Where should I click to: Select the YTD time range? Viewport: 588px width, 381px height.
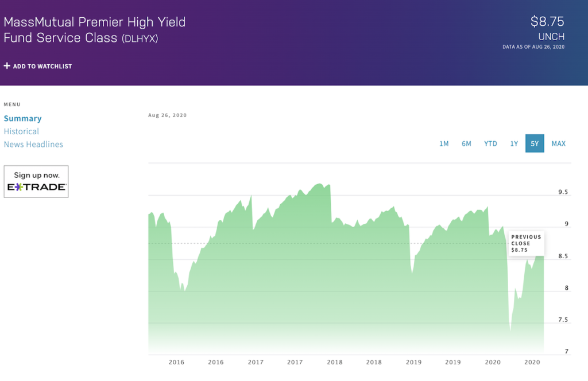coord(490,143)
